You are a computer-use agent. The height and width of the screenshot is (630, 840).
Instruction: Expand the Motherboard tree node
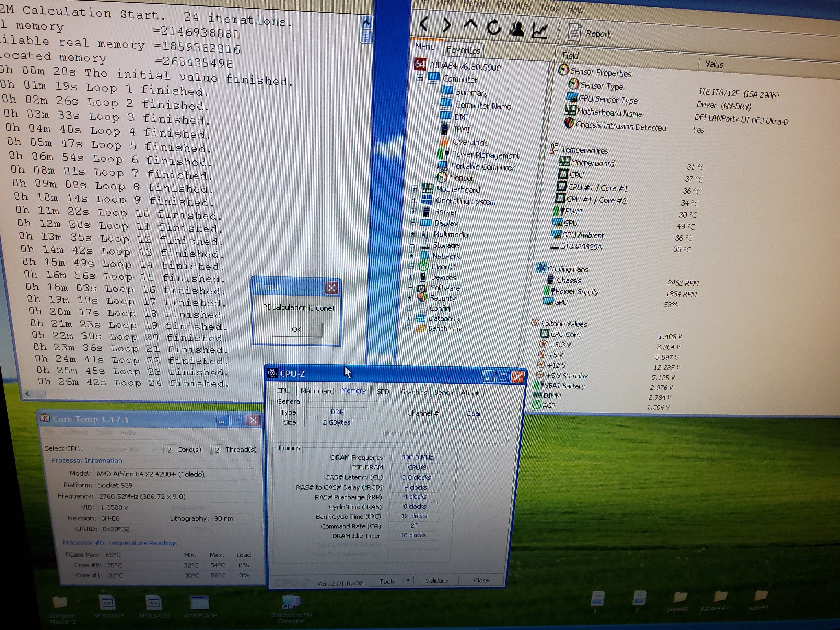[x=415, y=188]
